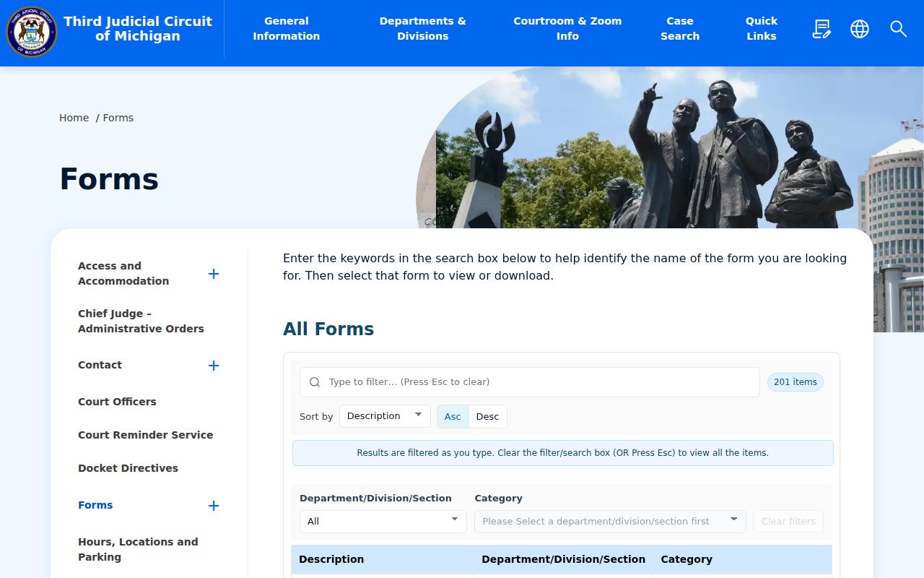The width and height of the screenshot is (924, 578).
Task: Open the Sort by Description dropdown
Action: [385, 416]
